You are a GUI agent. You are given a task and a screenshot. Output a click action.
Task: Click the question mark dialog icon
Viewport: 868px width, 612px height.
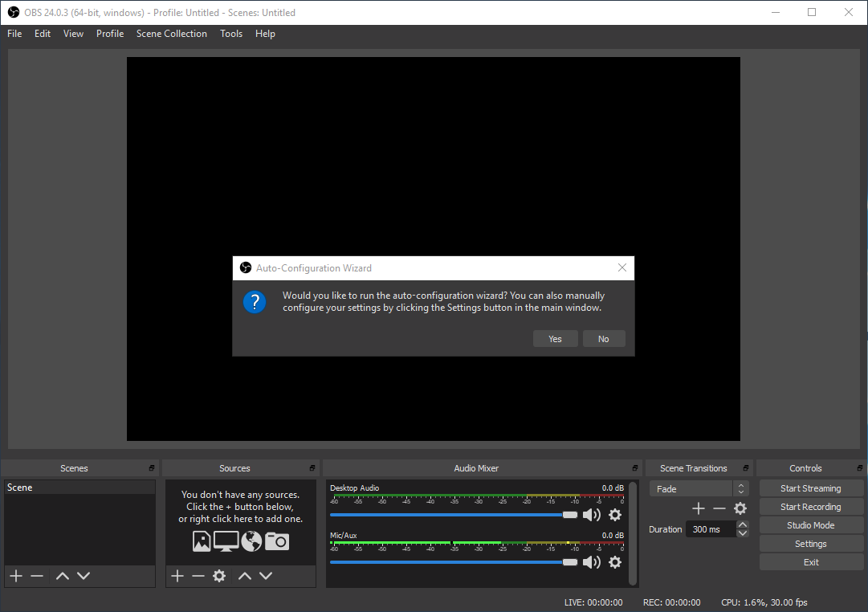[255, 302]
